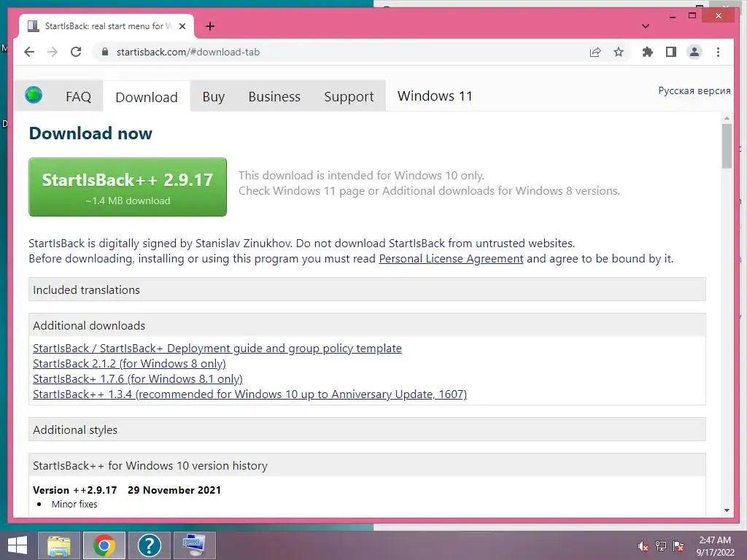Click the address bar URL field
This screenshot has height=560, width=747.
click(343, 52)
